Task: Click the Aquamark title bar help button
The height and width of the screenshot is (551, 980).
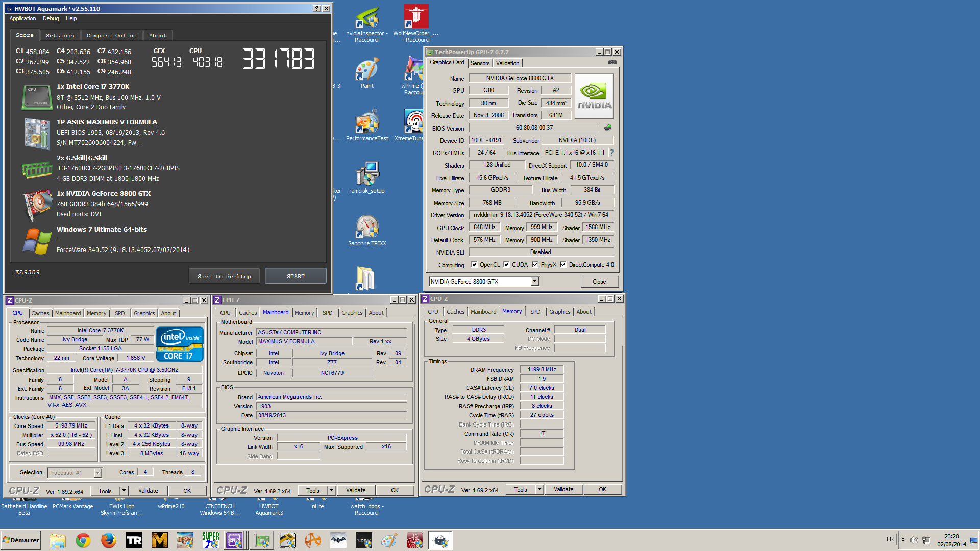Action: [x=317, y=9]
